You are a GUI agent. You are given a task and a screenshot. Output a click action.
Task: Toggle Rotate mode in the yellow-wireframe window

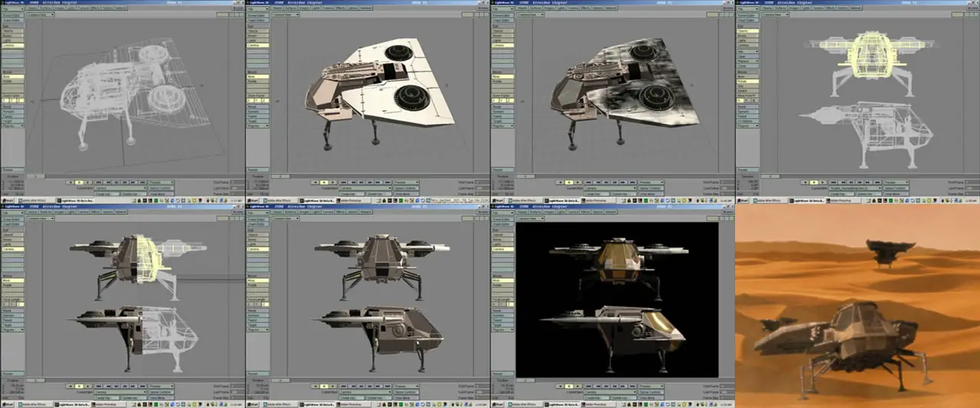pos(747,81)
